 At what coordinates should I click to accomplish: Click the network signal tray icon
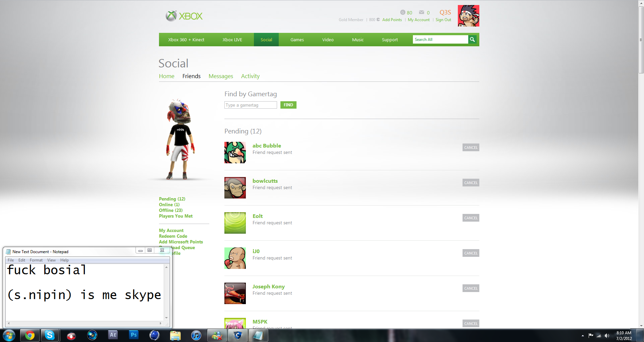(x=599, y=336)
